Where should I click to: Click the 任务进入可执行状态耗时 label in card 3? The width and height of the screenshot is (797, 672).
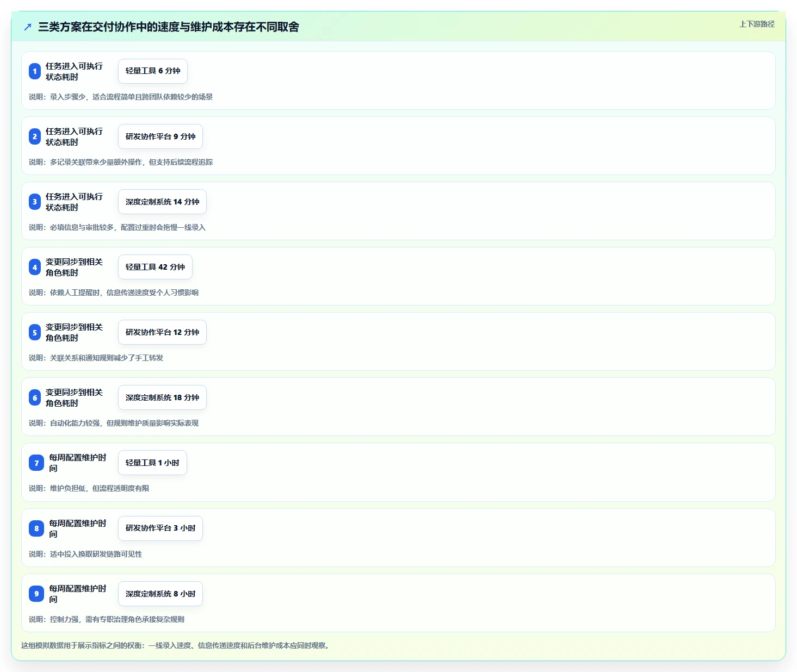click(x=74, y=202)
